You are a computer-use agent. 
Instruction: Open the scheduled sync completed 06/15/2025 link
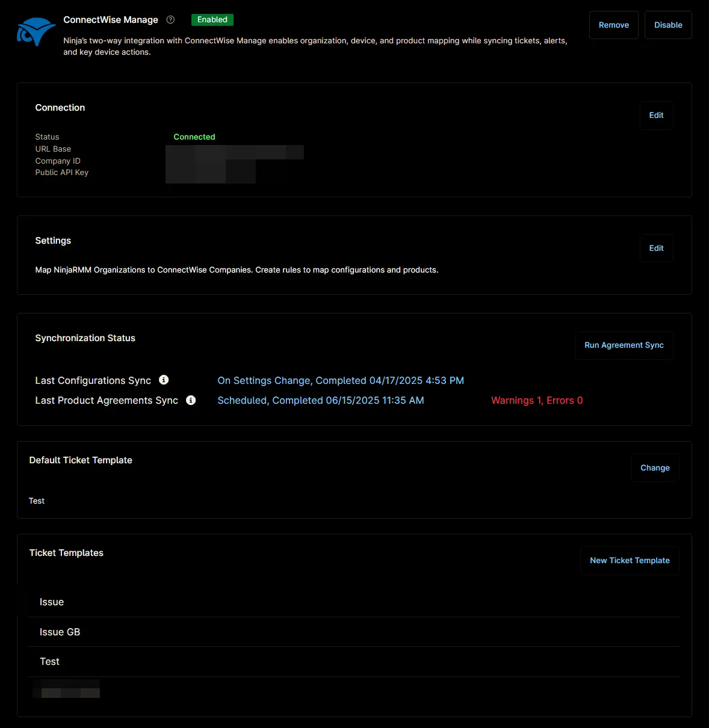(x=321, y=401)
